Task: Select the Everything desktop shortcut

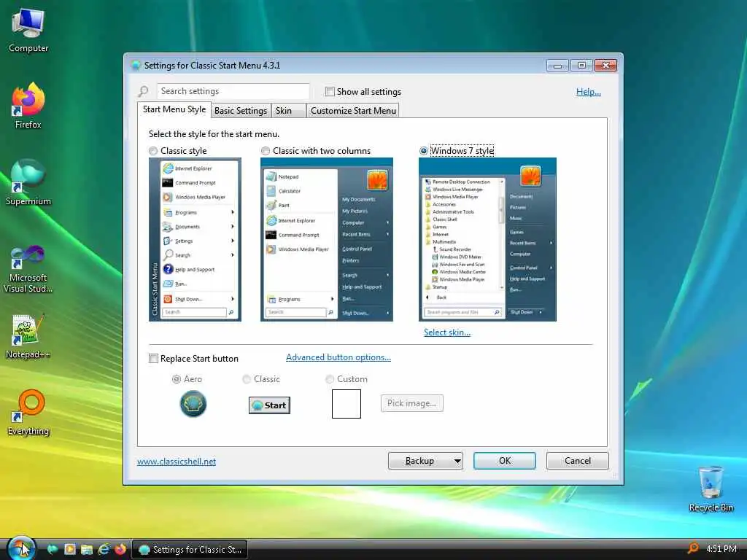Action: pos(28,413)
